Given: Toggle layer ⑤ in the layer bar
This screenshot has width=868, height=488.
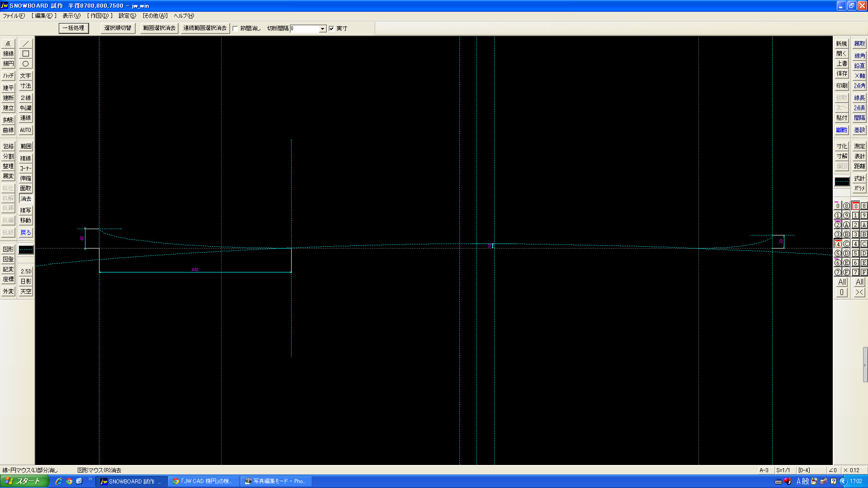Looking at the screenshot, I should (x=838, y=253).
